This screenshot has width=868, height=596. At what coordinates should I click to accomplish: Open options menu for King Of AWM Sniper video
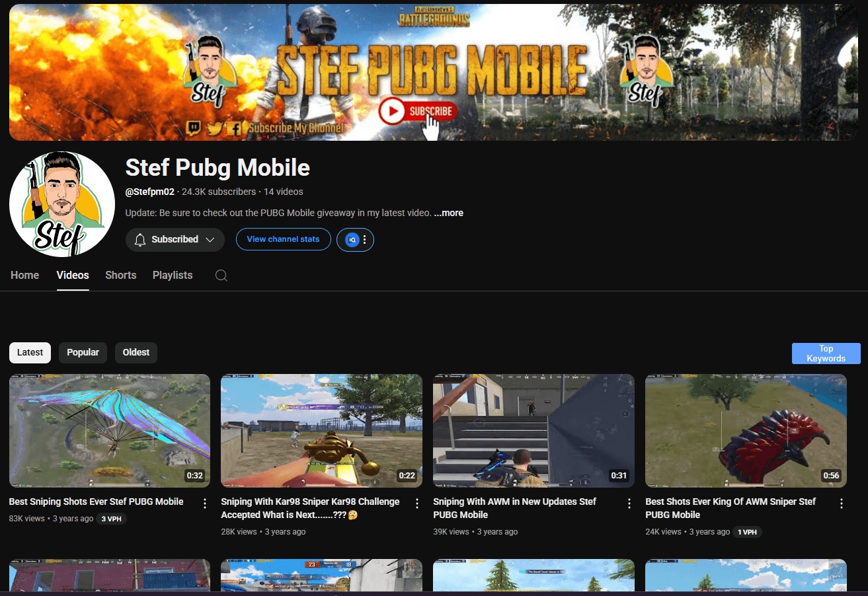(842, 503)
